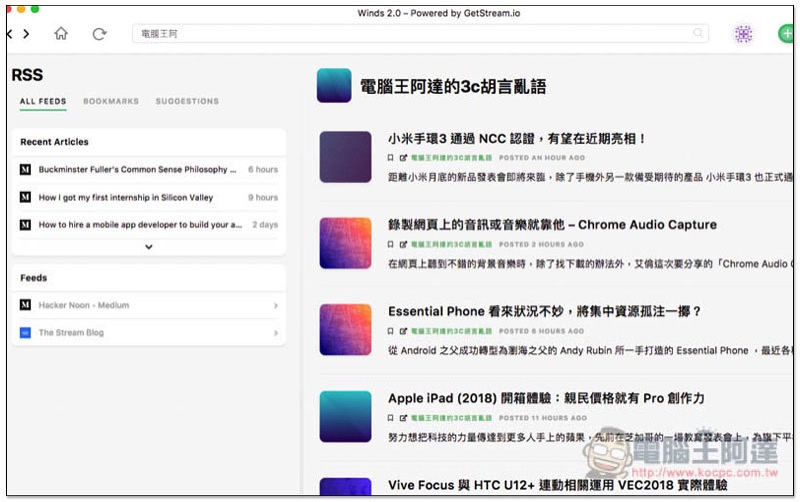
Task: Click the green plus add button
Action: coord(786,34)
